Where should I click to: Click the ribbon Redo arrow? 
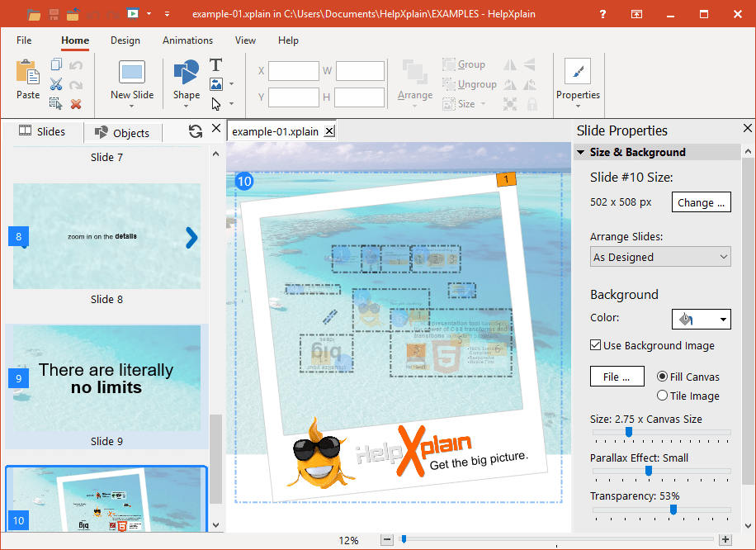point(76,85)
